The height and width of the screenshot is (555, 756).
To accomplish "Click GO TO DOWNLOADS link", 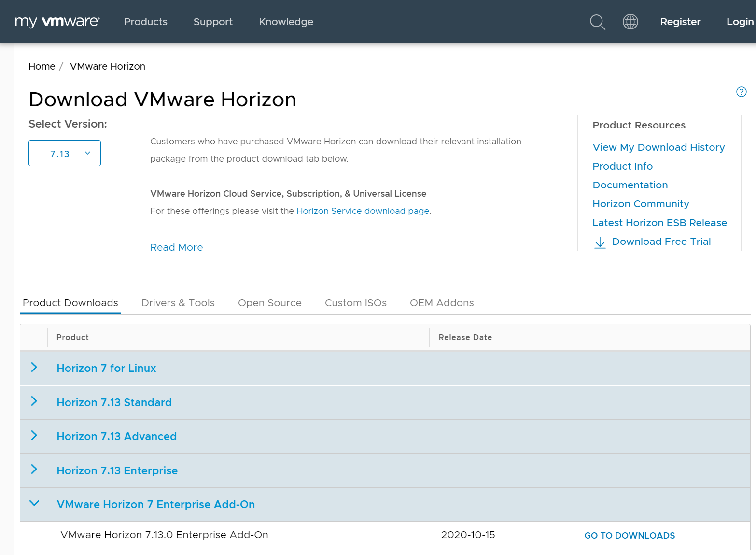I will pyautogui.click(x=630, y=535).
